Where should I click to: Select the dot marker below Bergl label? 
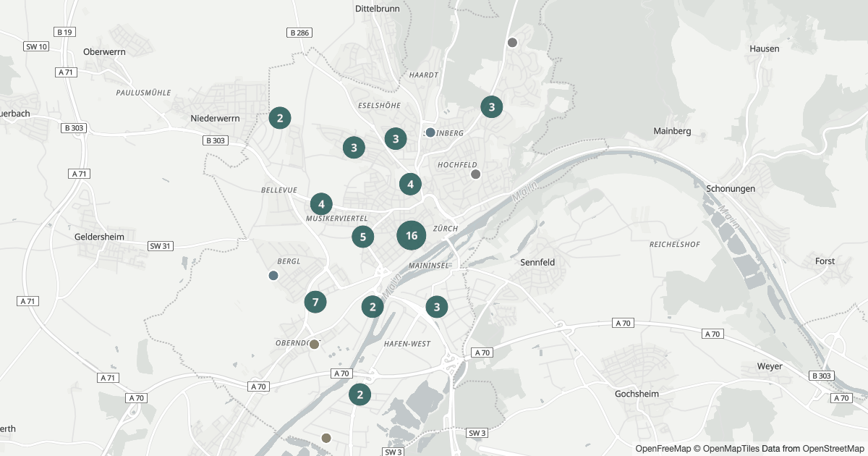click(x=273, y=276)
